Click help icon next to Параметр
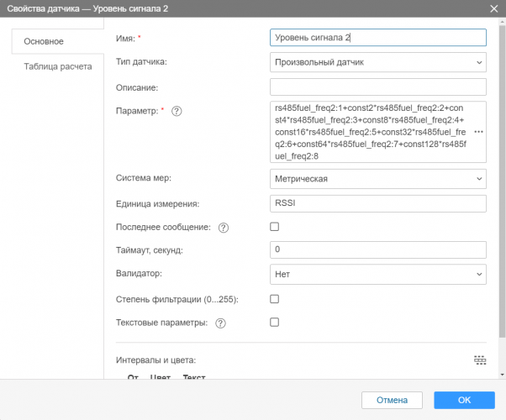The image size is (506, 420). click(x=177, y=111)
